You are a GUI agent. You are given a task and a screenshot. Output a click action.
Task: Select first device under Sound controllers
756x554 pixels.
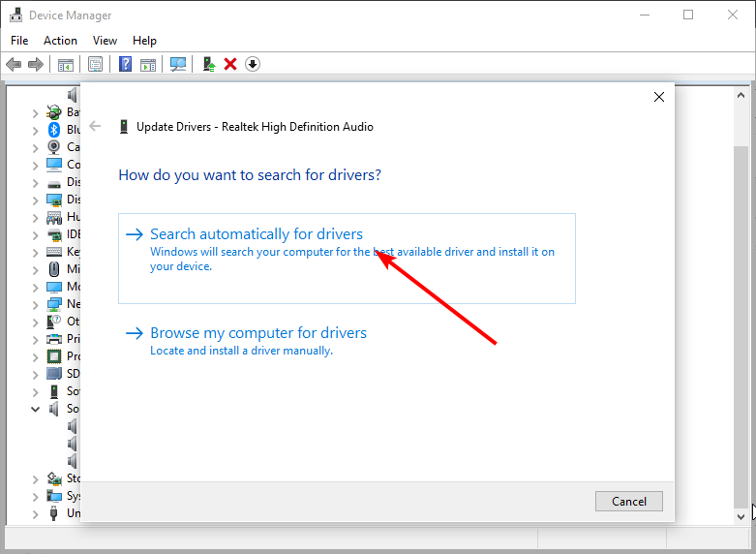(73, 426)
